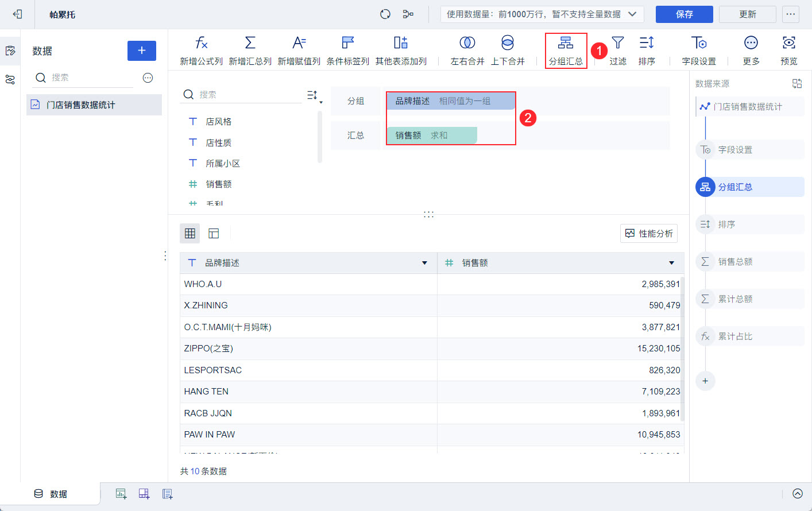Open the data list ellipsis options

tap(148, 78)
